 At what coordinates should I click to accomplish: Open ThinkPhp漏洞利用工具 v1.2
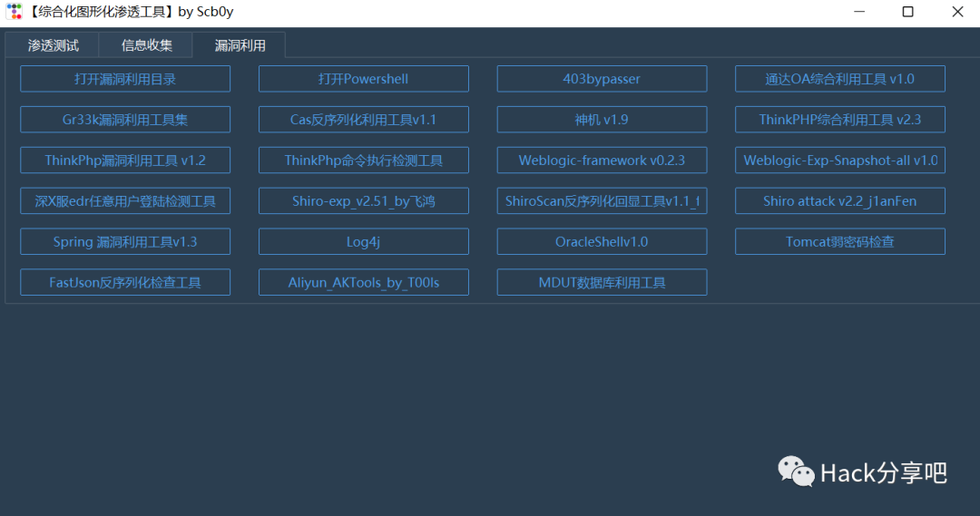point(125,160)
